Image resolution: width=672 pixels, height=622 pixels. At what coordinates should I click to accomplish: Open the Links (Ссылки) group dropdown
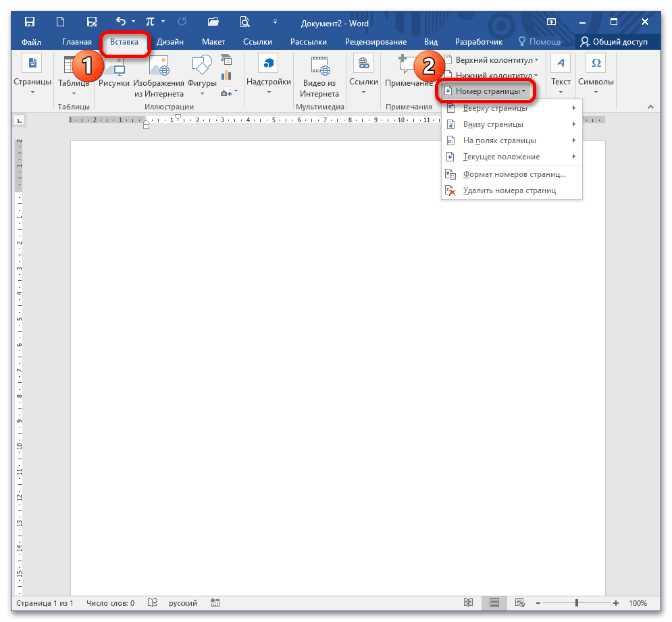coord(363,76)
